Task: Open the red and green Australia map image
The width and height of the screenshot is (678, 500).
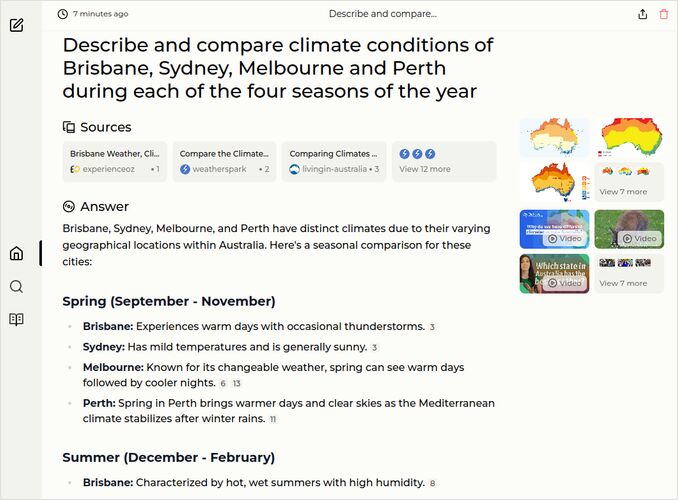Action: pyautogui.click(x=629, y=137)
